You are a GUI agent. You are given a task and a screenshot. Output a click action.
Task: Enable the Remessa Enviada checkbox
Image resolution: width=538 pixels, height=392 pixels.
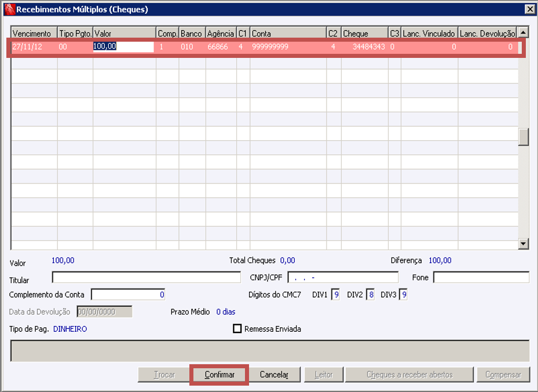[237, 328]
